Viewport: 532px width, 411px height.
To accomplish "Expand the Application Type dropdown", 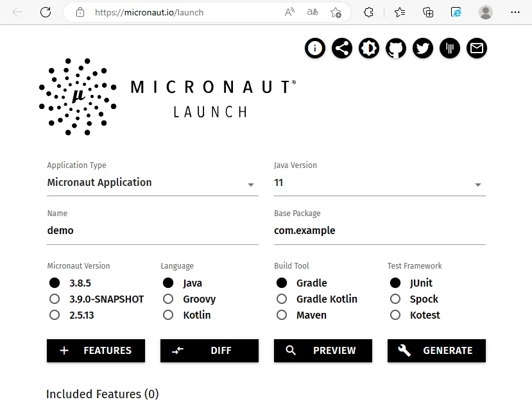I will coord(153,183).
